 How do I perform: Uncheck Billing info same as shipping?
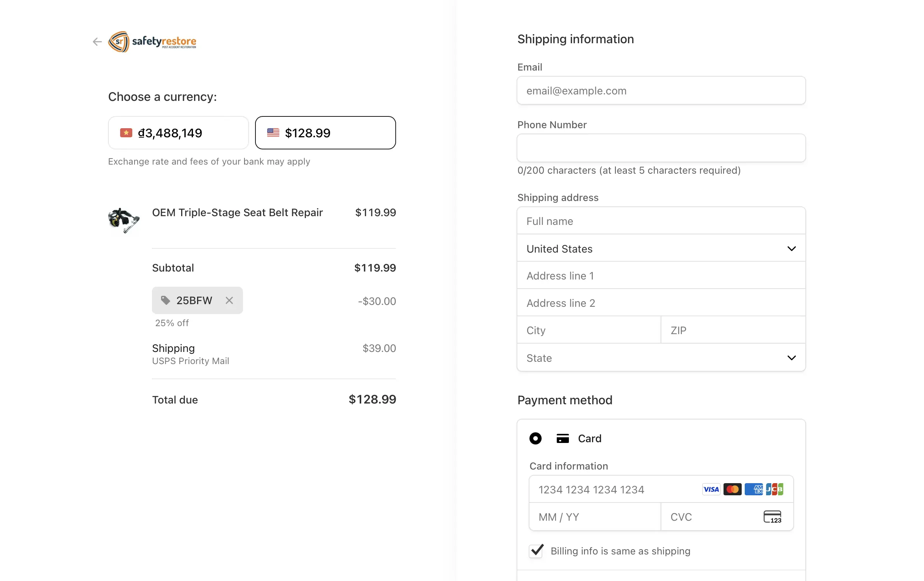[536, 551]
